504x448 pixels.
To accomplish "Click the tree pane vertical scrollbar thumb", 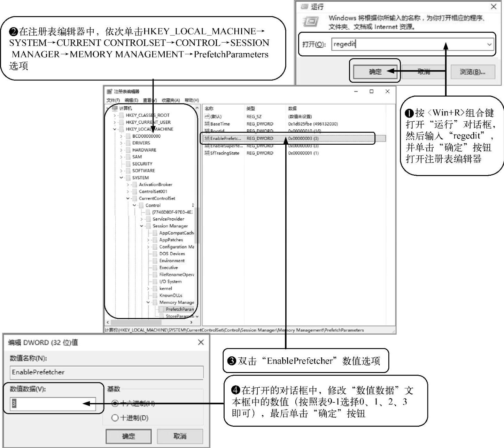I will pos(197,226).
